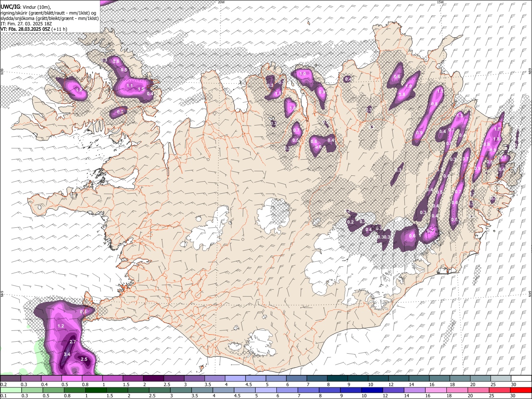This screenshot has width=532, height=399.
Task: Click the 1.2 value offshore southwest of Reykjanes
Action: click(x=61, y=326)
